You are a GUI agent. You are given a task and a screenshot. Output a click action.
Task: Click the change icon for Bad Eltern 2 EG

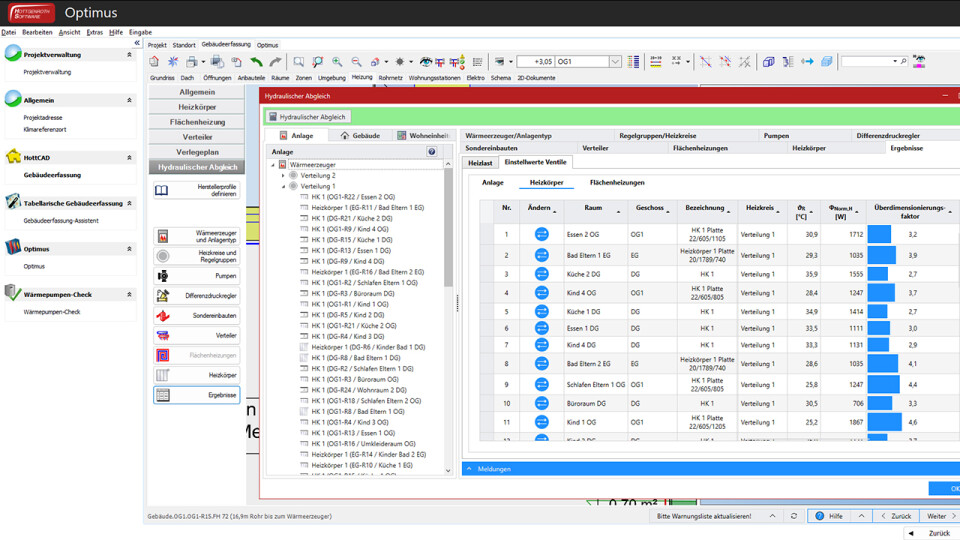coord(541,364)
